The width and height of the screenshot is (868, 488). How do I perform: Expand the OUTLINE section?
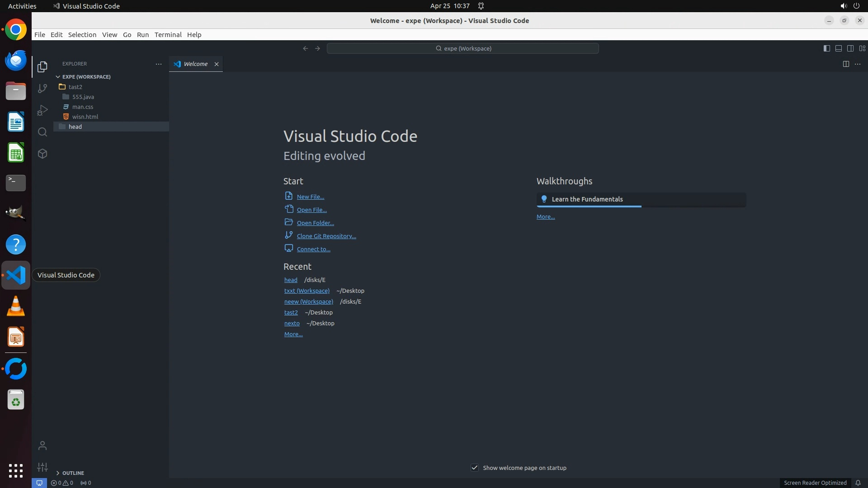73,473
